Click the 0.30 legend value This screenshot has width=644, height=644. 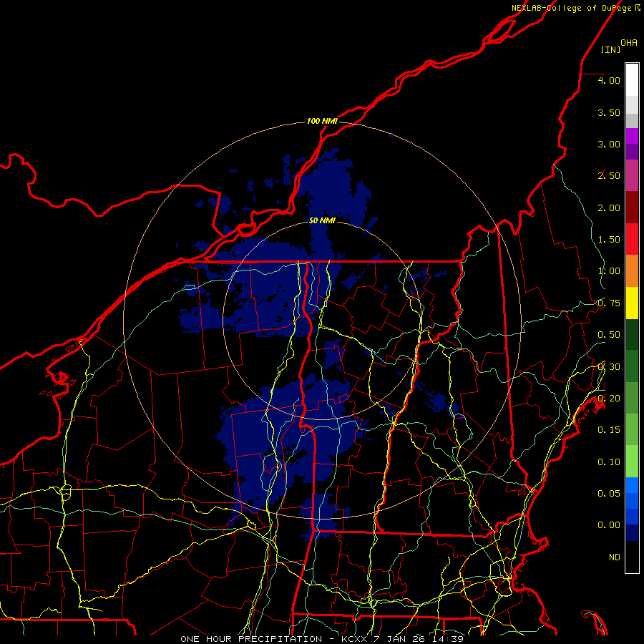[x=609, y=366]
